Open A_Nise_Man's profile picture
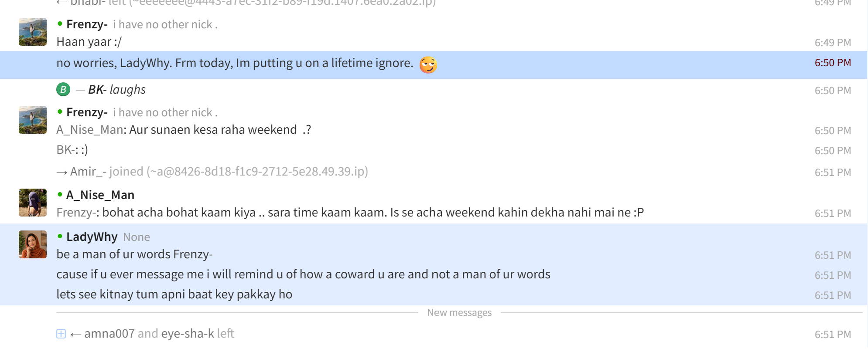Image resolution: width=868 pixels, height=352 pixels. pyautogui.click(x=33, y=203)
